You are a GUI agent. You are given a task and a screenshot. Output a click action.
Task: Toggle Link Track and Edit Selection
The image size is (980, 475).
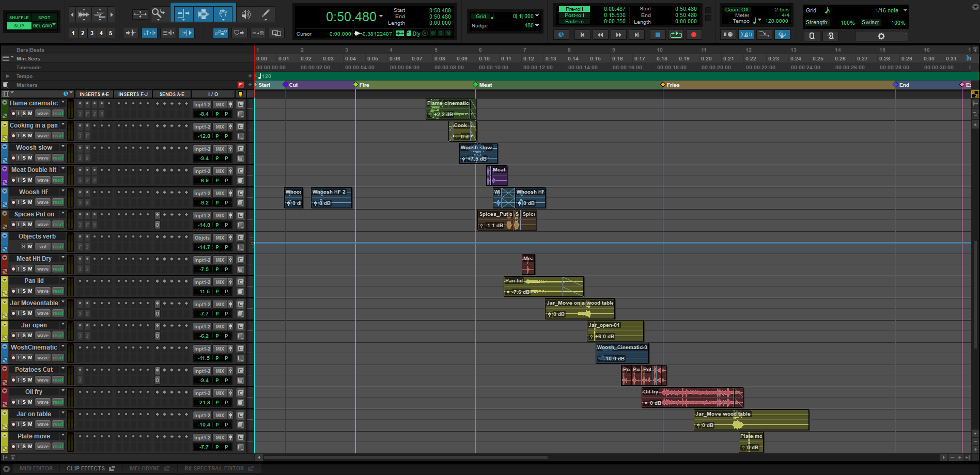tap(168, 33)
